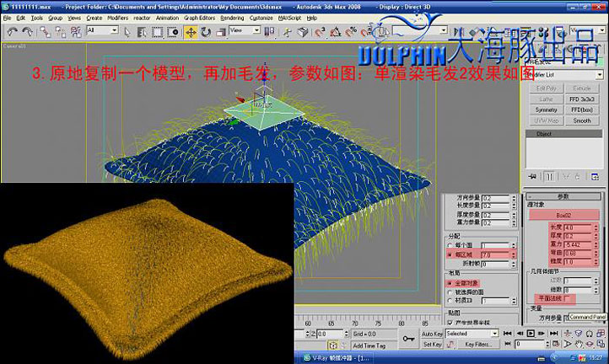Open the reactor menu
Image resolution: width=609 pixels, height=364 pixels.
click(142, 18)
